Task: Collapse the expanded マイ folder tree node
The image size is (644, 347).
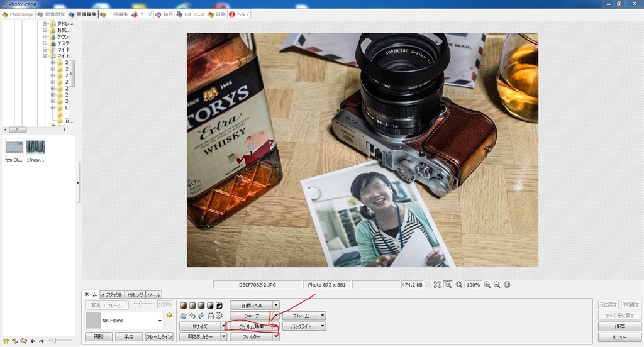Action: (x=45, y=56)
